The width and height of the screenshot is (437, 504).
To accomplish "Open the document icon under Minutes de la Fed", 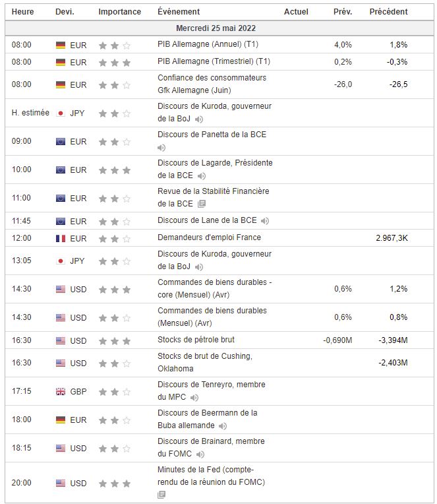I will tap(161, 495).
